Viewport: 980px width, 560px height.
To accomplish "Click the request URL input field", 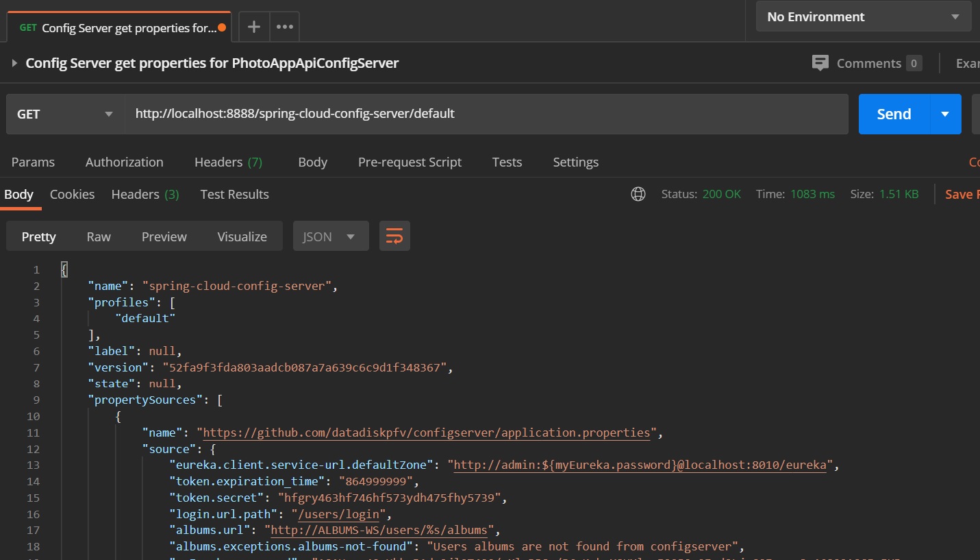I will pyautogui.click(x=485, y=114).
